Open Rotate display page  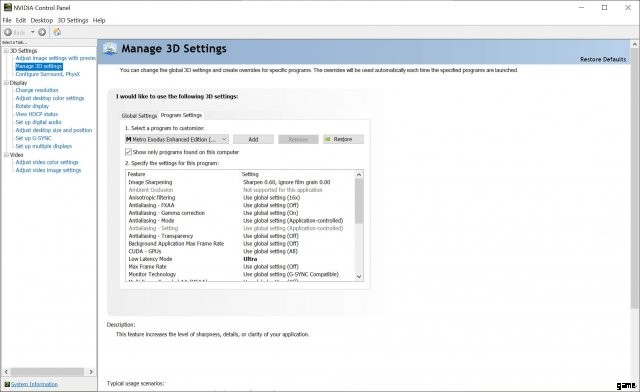(x=32, y=106)
